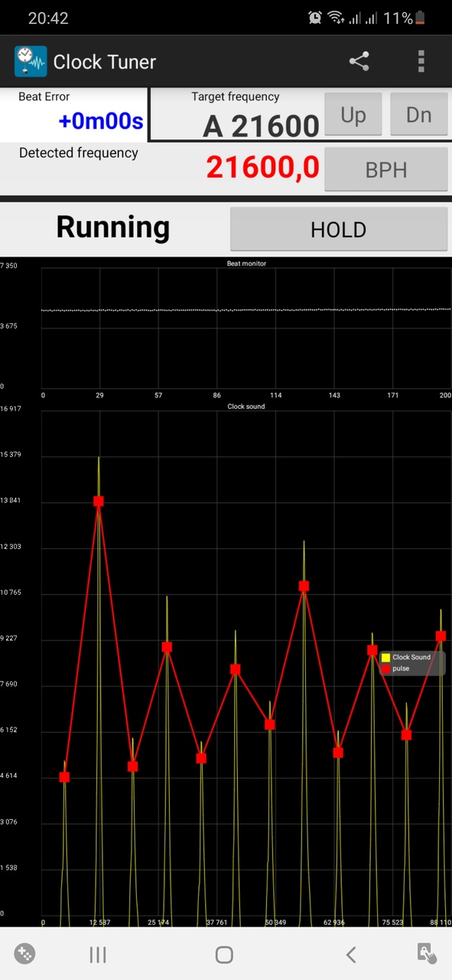
Task: Tap the A 21600 target frequency value
Action: pyautogui.click(x=261, y=126)
